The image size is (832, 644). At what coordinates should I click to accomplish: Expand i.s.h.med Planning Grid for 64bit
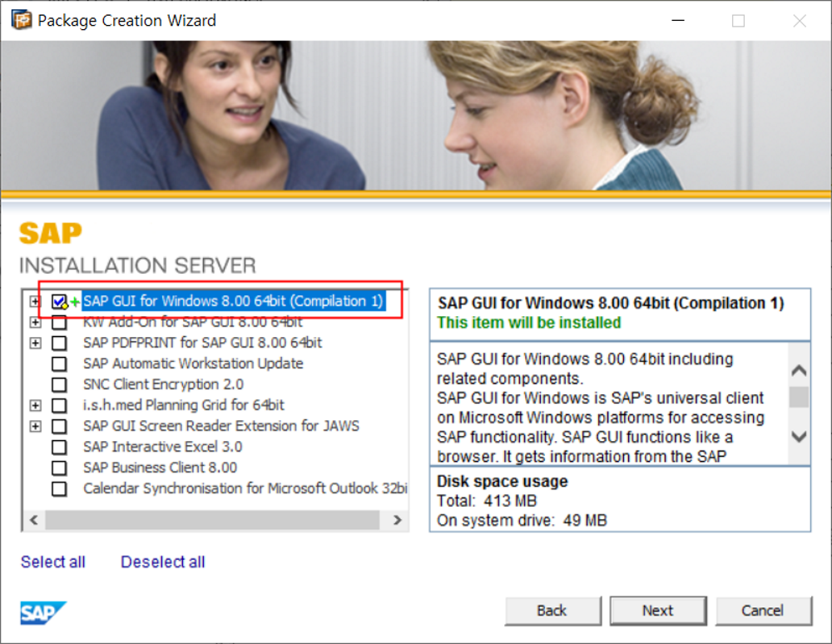pos(35,405)
